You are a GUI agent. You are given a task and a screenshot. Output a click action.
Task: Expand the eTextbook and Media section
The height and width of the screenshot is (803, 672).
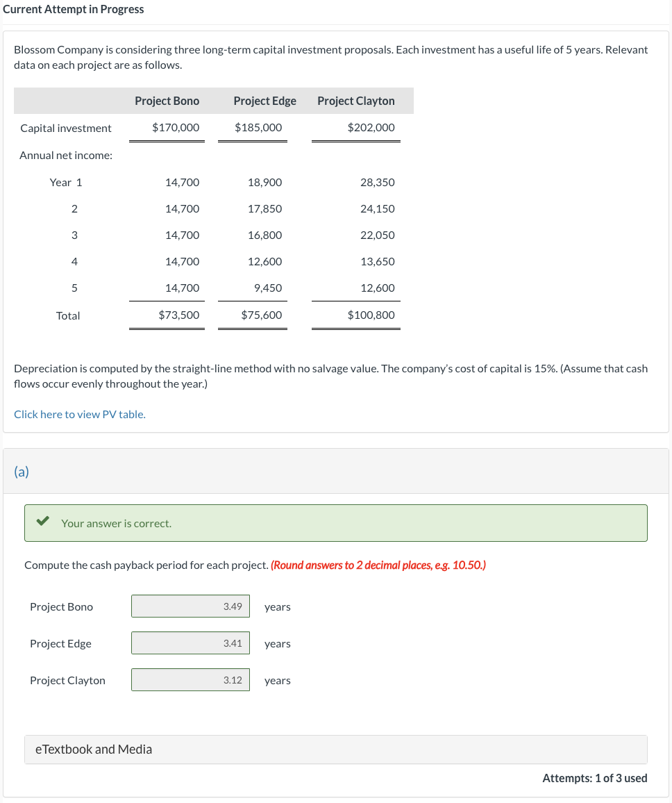[336, 750]
